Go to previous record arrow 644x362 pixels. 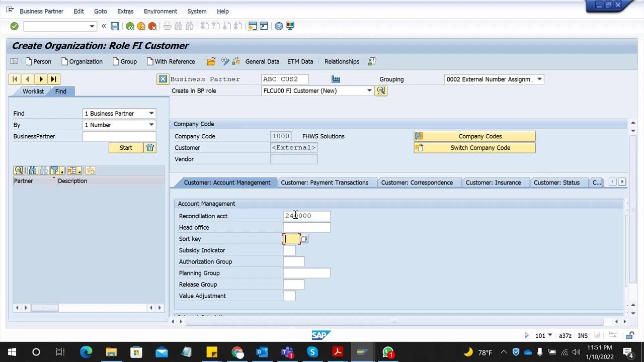pos(28,79)
